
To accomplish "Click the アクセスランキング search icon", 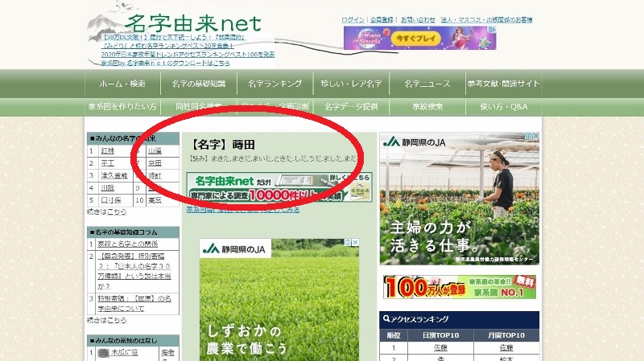I will tap(386, 318).
